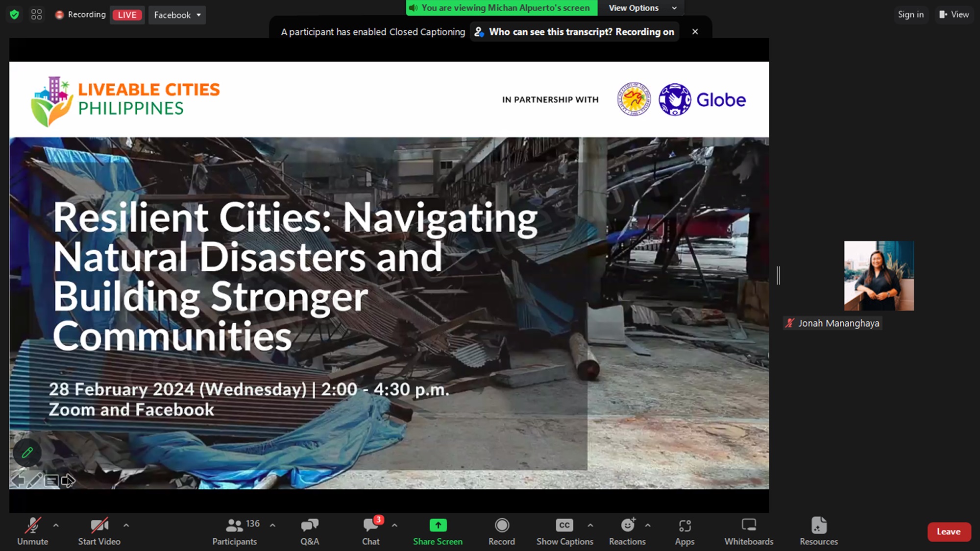Open the Apps panel

685,531
